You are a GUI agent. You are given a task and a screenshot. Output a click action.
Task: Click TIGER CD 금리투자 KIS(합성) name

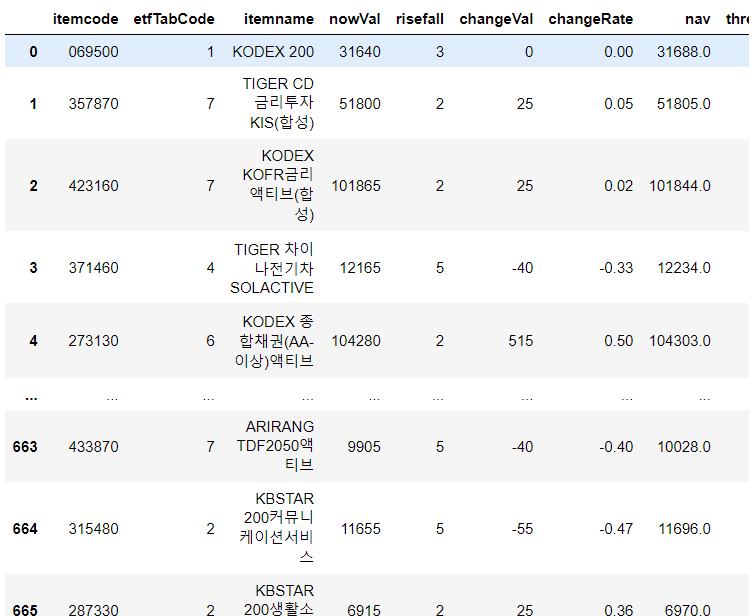(x=278, y=103)
